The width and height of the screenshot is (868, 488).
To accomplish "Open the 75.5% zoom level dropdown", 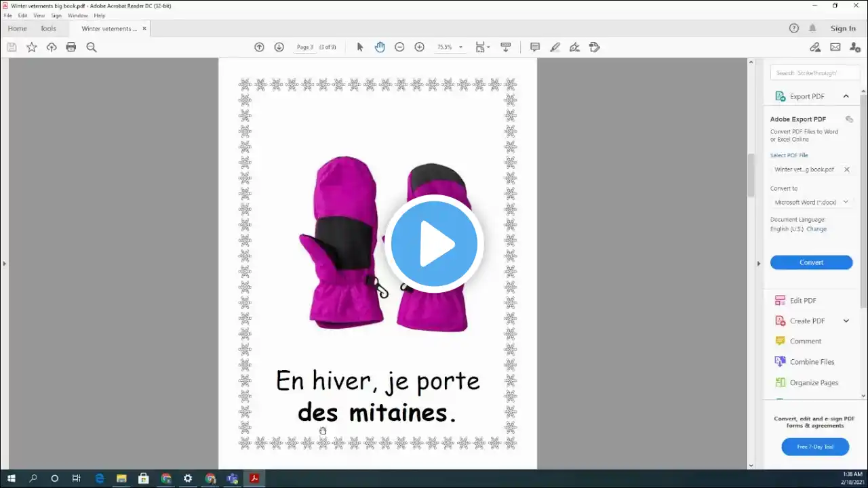I will (x=450, y=47).
